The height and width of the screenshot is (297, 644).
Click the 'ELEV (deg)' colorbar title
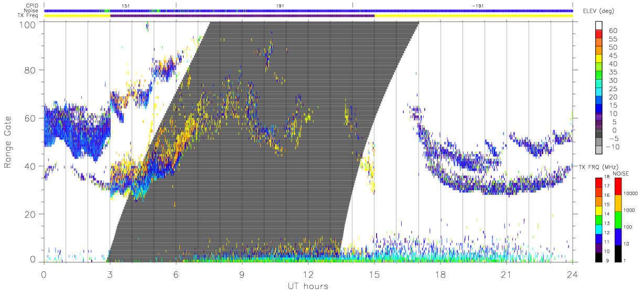pos(599,11)
